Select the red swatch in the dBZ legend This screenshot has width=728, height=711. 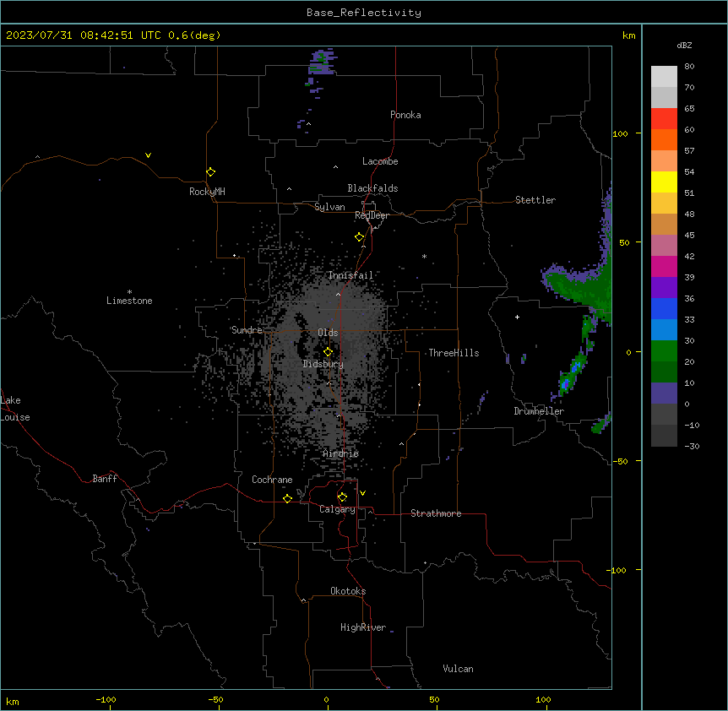664,118
